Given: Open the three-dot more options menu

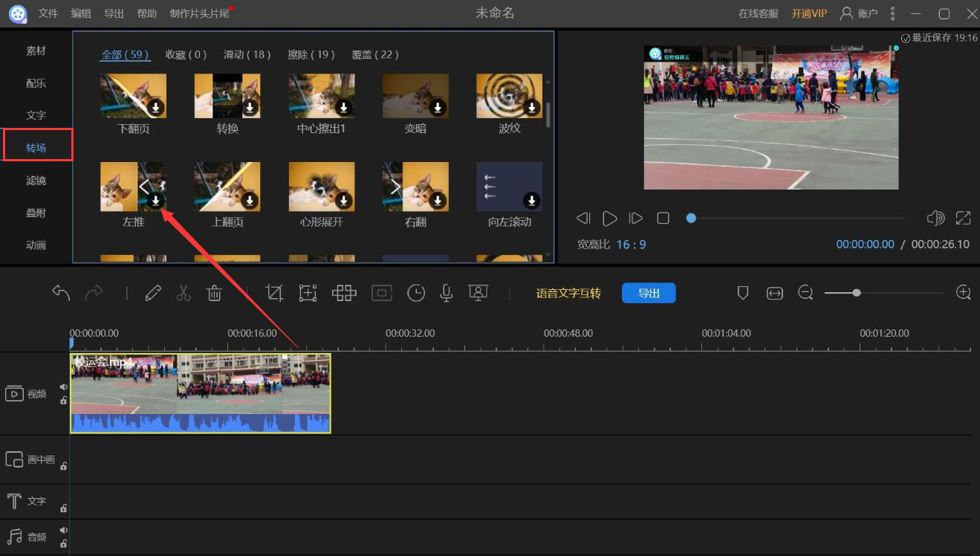Looking at the screenshot, I should point(892,13).
